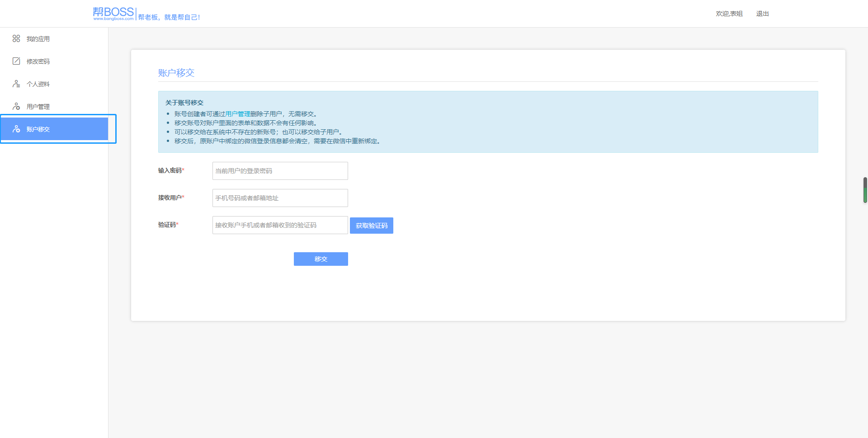Select the 账户移交 sidebar label

pyautogui.click(x=38, y=129)
